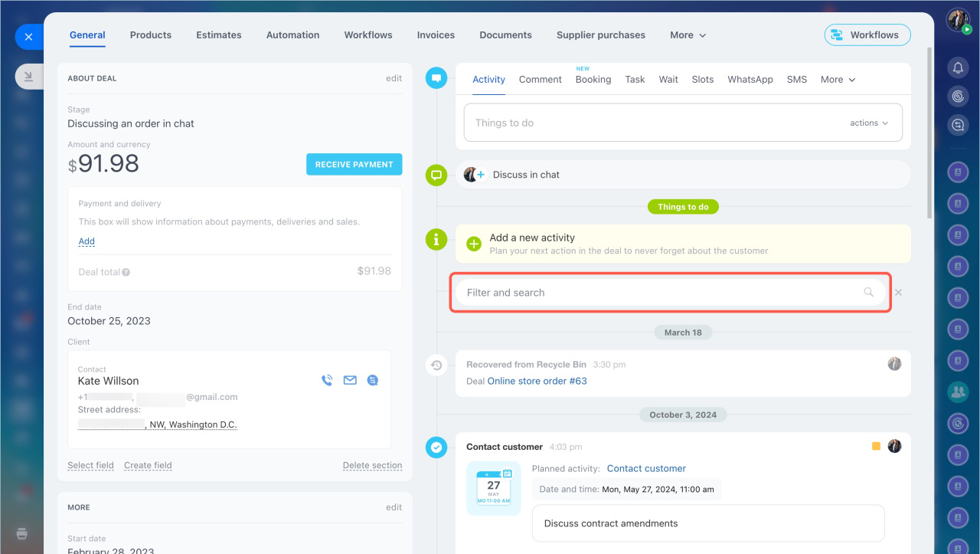Click the Discuss contract amendments note

pos(708,523)
